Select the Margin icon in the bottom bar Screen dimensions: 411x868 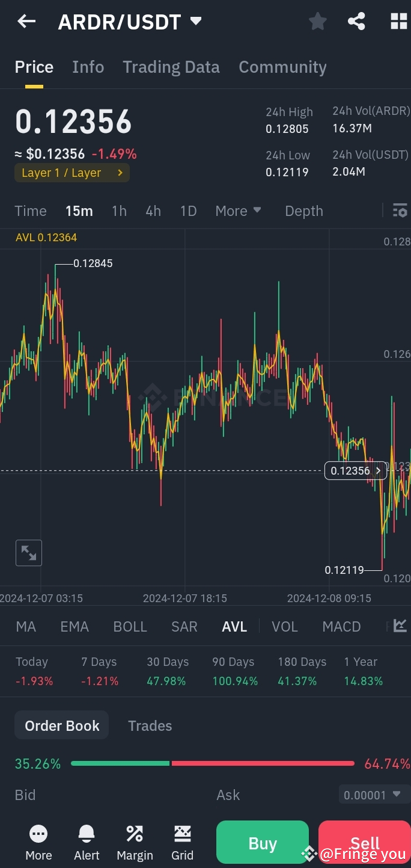(134, 840)
